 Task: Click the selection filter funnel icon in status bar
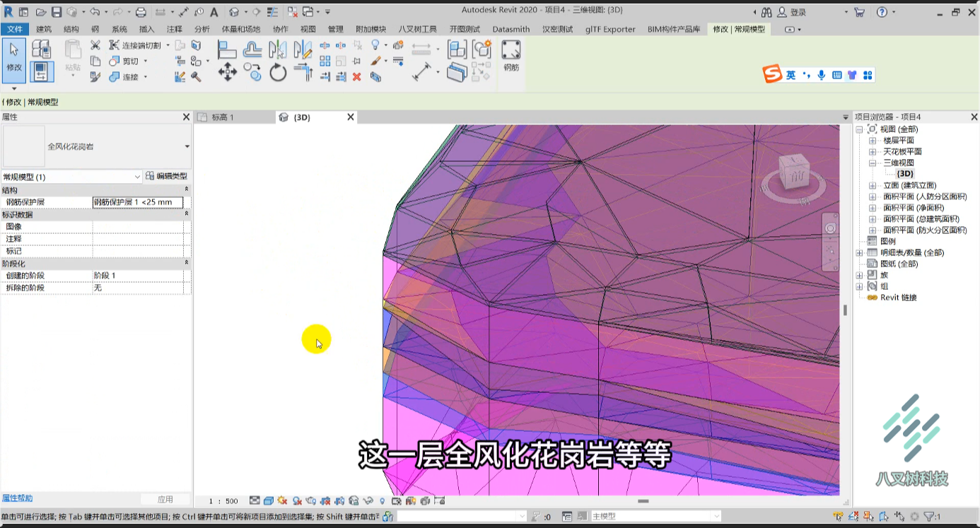click(x=929, y=517)
